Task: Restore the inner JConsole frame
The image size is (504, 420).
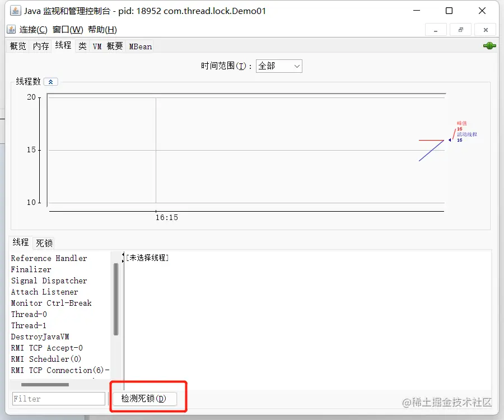Action: point(461,30)
